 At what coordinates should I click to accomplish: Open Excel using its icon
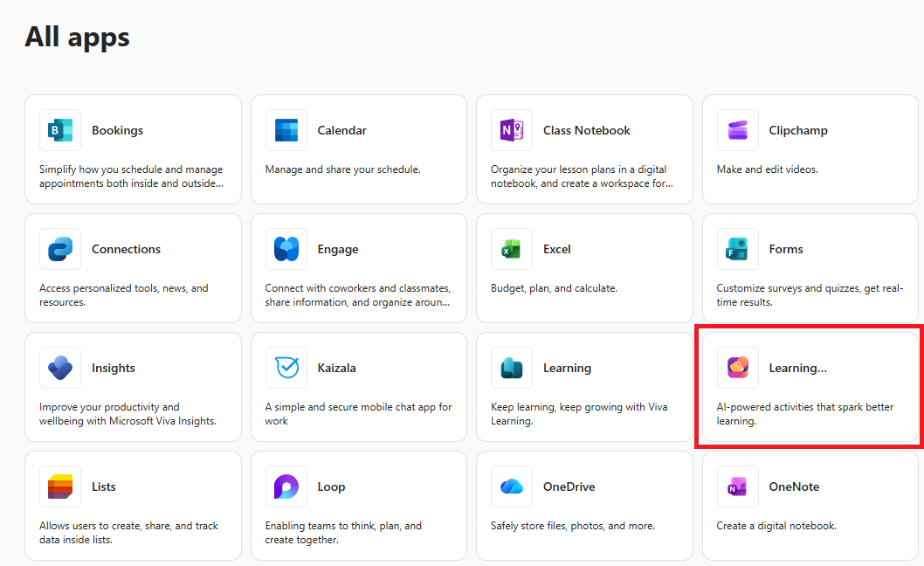512,249
